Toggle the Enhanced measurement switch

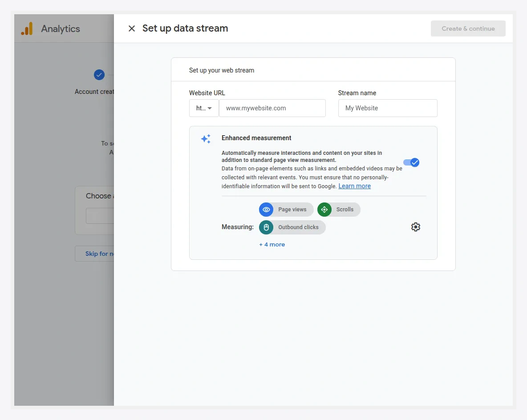click(x=411, y=163)
